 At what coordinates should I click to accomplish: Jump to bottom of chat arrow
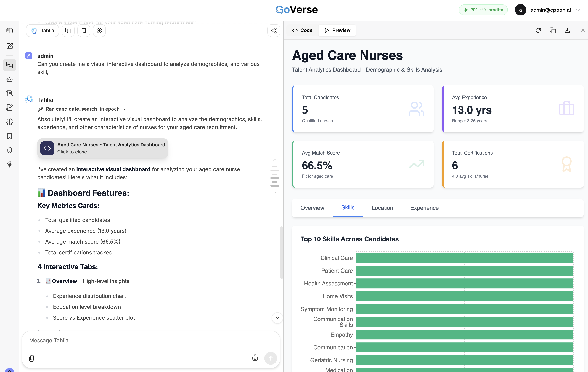coord(277,318)
